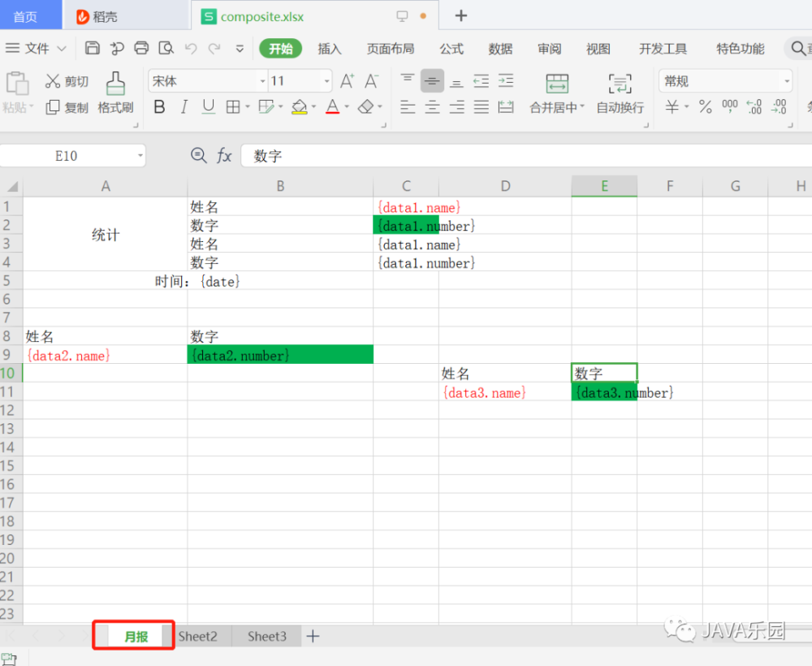Click the Redo arrow

[x=214, y=49]
